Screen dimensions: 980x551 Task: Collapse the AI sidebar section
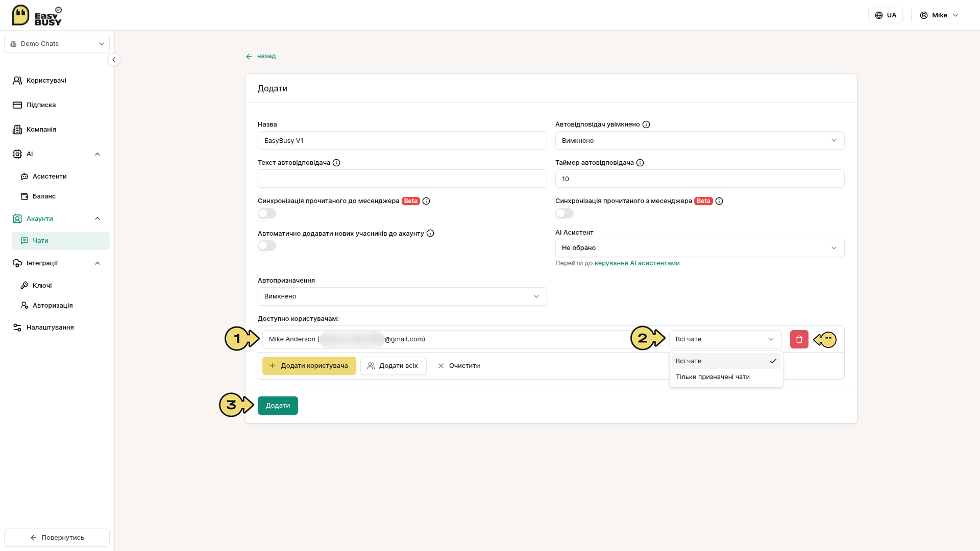click(97, 154)
